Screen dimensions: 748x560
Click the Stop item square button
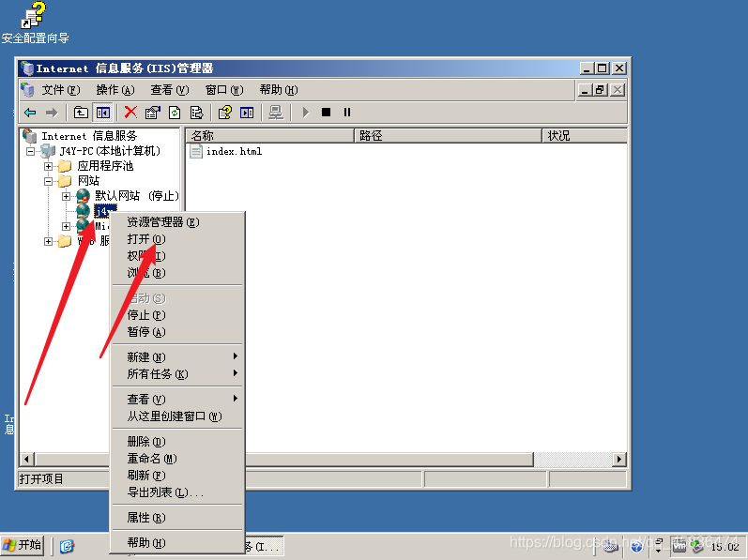(327, 113)
